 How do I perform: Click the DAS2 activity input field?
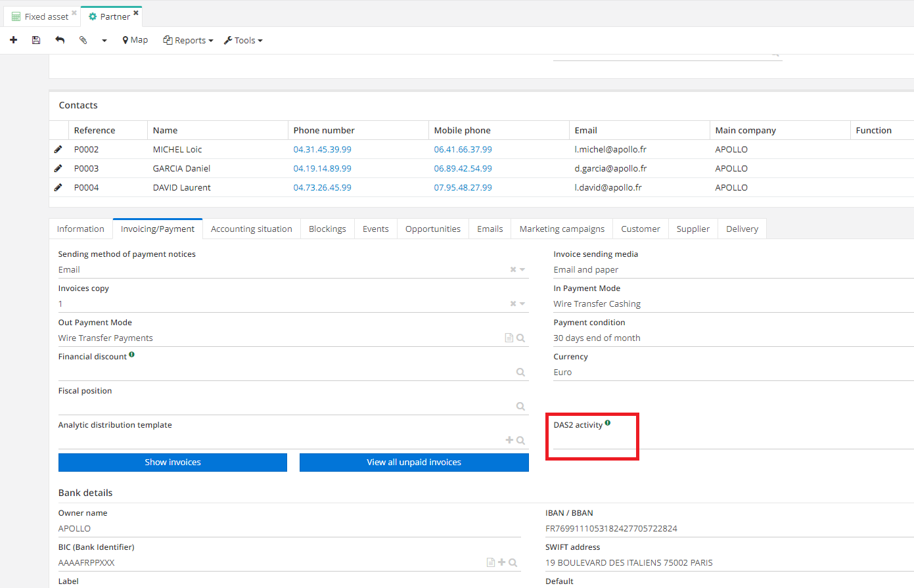tap(733, 441)
